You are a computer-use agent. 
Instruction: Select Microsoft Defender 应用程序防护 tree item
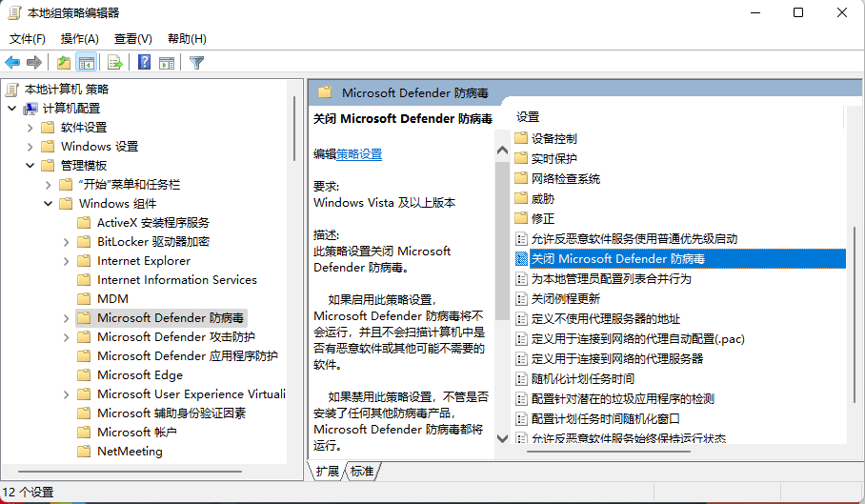187,356
